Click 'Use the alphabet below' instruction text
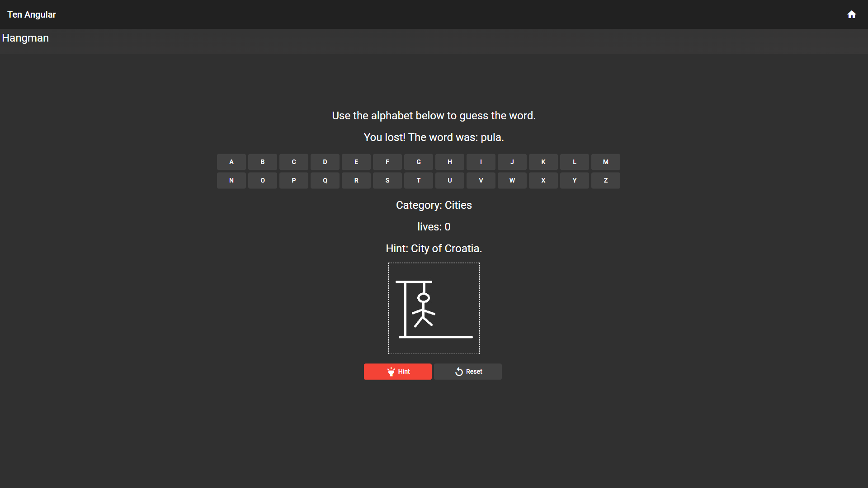 (434, 116)
